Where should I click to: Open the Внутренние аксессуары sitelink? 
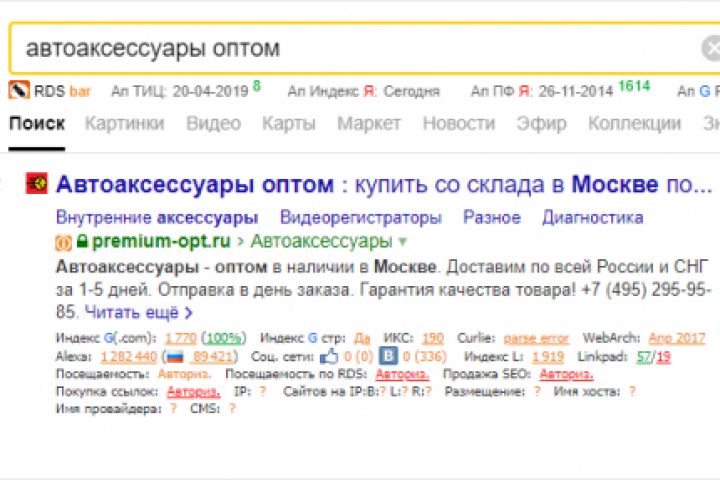click(x=157, y=217)
